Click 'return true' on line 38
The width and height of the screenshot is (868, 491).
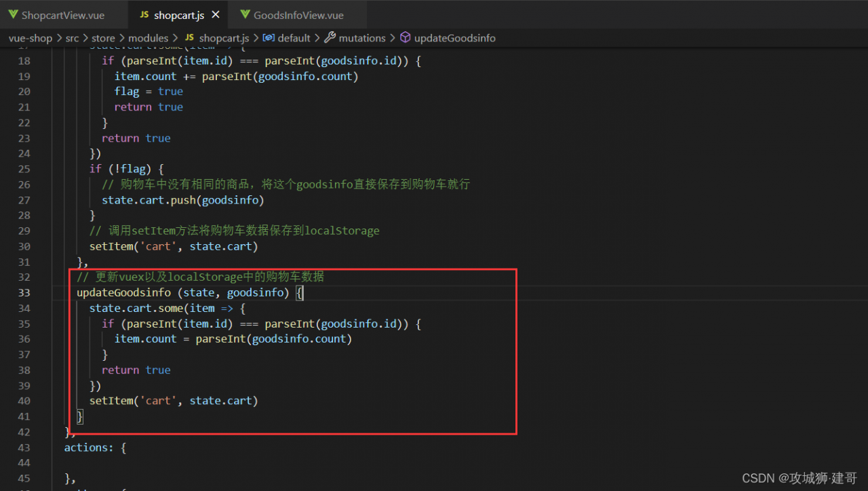[136, 370]
